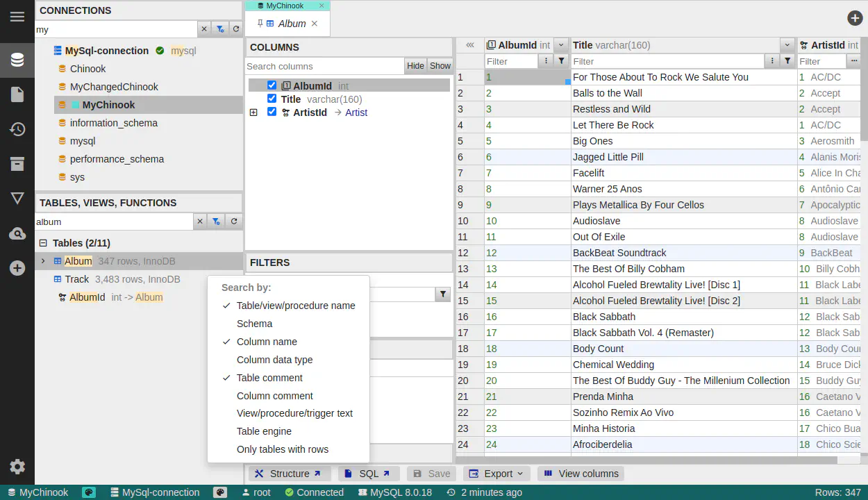868x500 pixels.
Task: Open the Files icon in the sidebar
Action: pos(17,95)
